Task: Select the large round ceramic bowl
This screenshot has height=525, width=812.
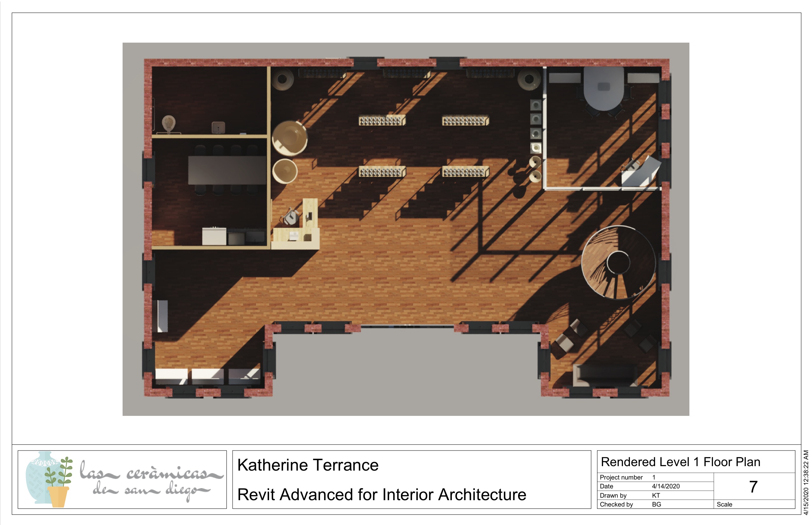Action: tap(289, 138)
